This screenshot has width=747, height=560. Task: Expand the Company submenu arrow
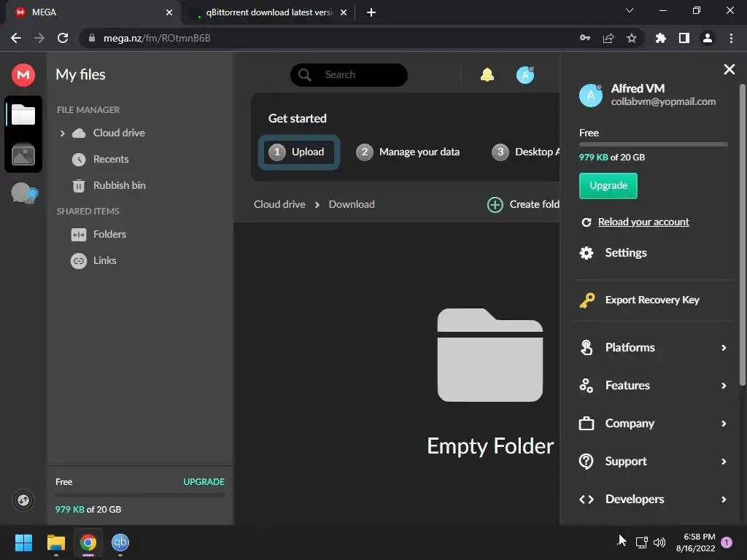724,424
